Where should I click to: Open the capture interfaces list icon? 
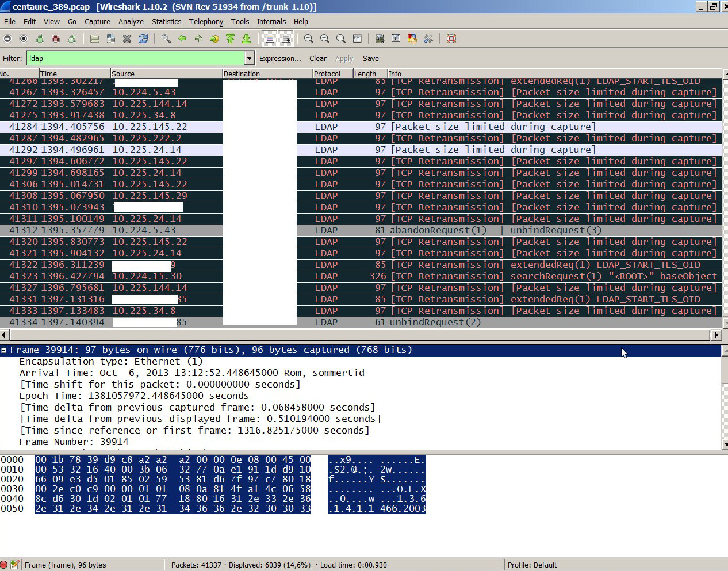tap(7, 39)
